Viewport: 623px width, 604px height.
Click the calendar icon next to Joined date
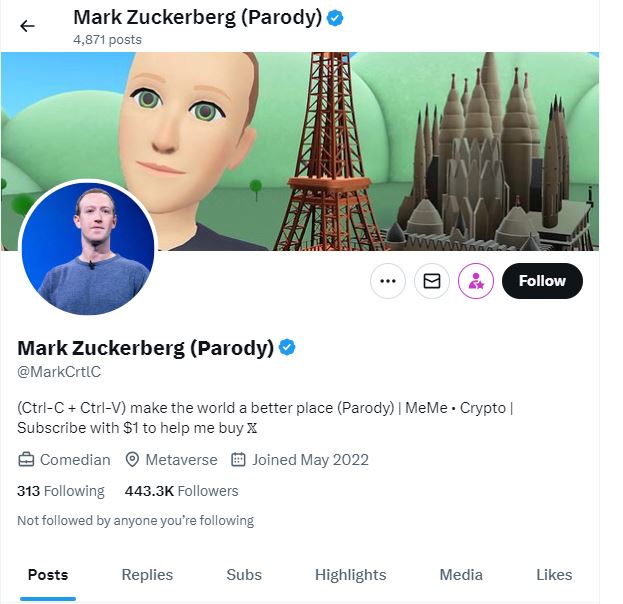coord(238,460)
